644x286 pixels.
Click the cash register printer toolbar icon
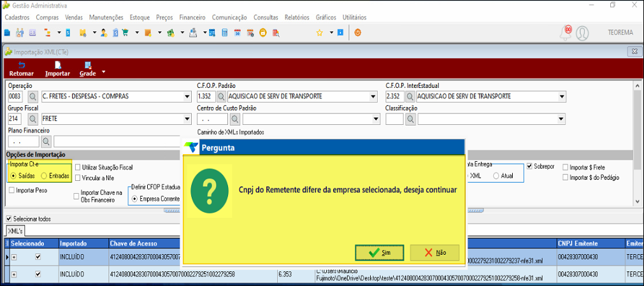pos(193,33)
